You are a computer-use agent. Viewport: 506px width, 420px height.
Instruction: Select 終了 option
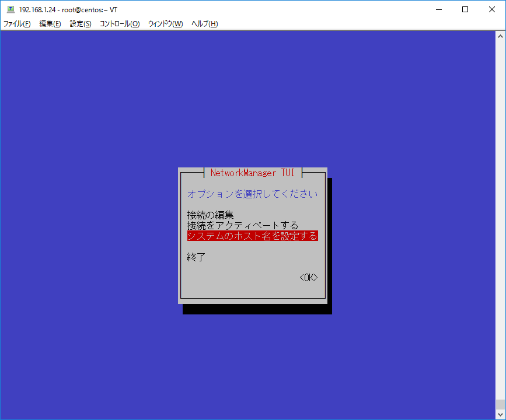196,257
